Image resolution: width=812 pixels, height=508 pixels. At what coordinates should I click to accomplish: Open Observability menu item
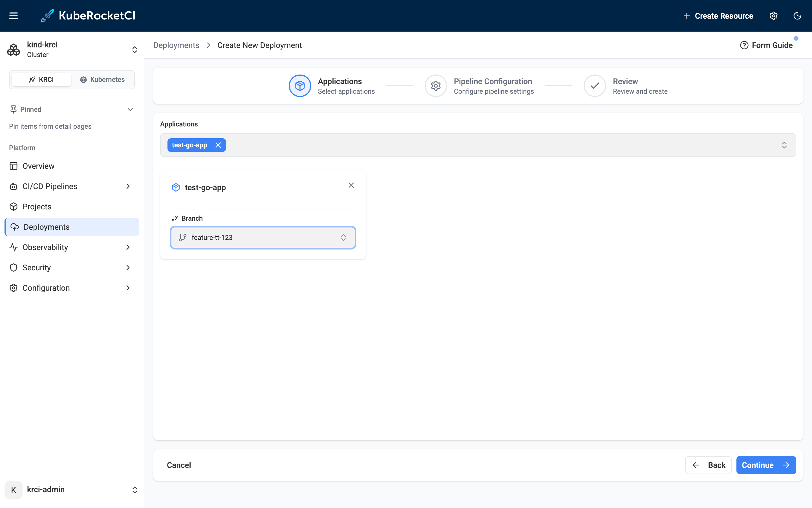(x=72, y=247)
